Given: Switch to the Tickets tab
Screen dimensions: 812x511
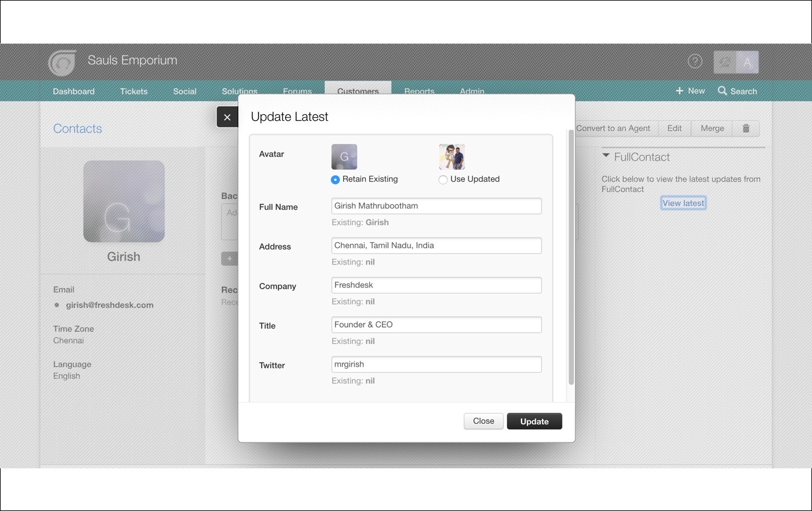Looking at the screenshot, I should (x=134, y=91).
